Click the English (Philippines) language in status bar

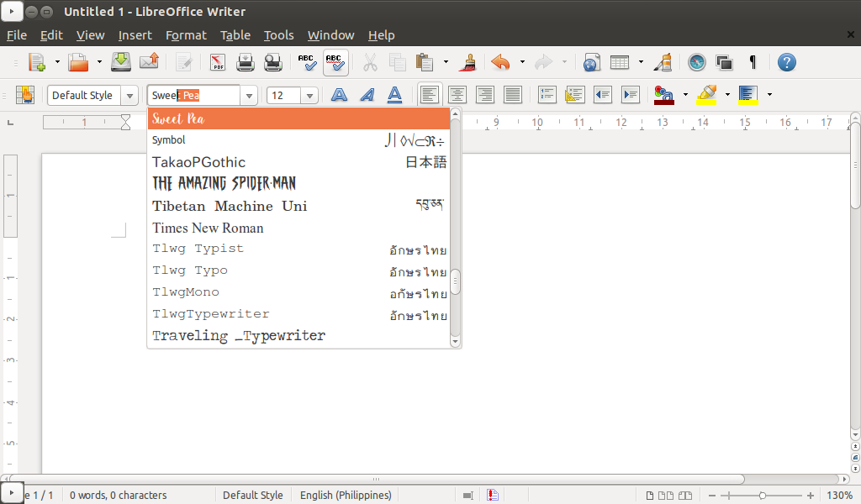click(x=345, y=495)
